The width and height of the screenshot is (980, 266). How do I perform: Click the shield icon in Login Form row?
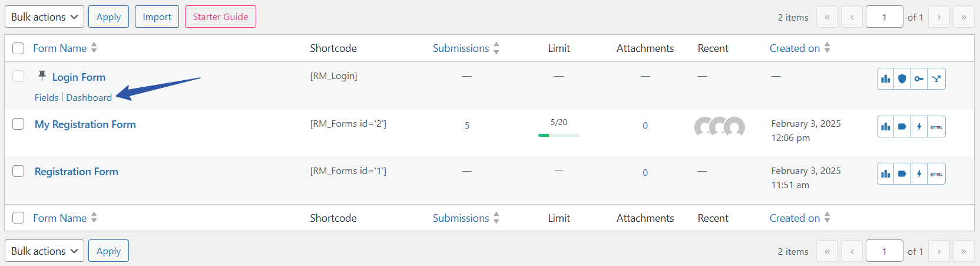coord(902,79)
